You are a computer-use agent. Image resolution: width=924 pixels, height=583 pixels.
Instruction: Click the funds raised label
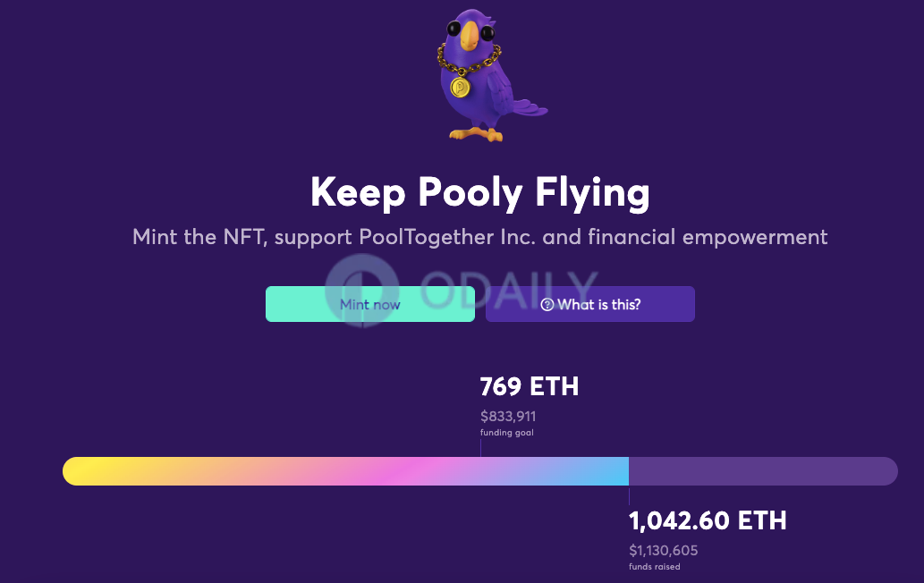[x=654, y=567]
